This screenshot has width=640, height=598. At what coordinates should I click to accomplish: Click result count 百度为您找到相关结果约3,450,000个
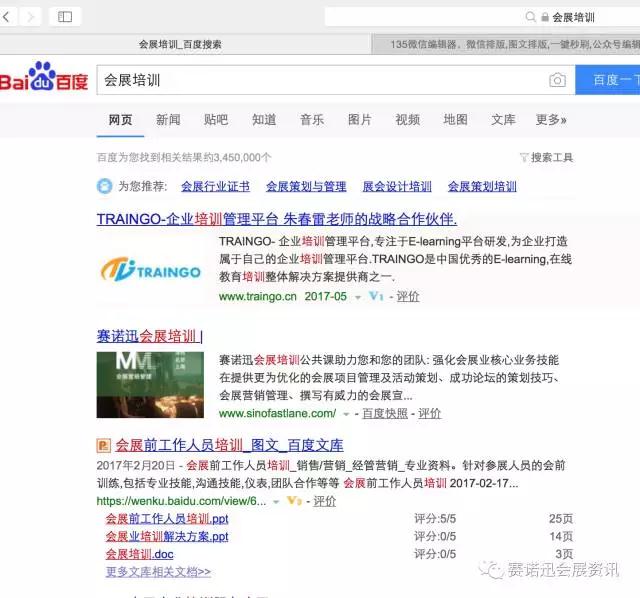[184, 157]
